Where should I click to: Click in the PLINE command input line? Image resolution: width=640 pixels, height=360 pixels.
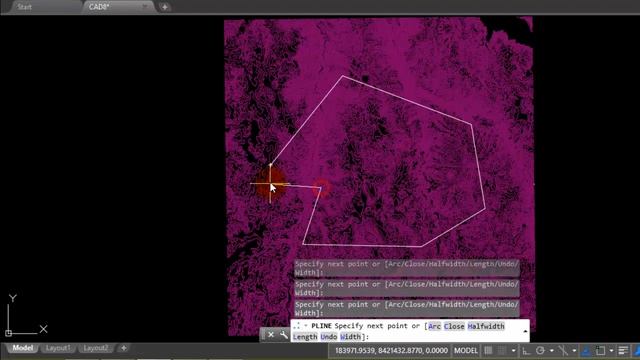[410, 331]
